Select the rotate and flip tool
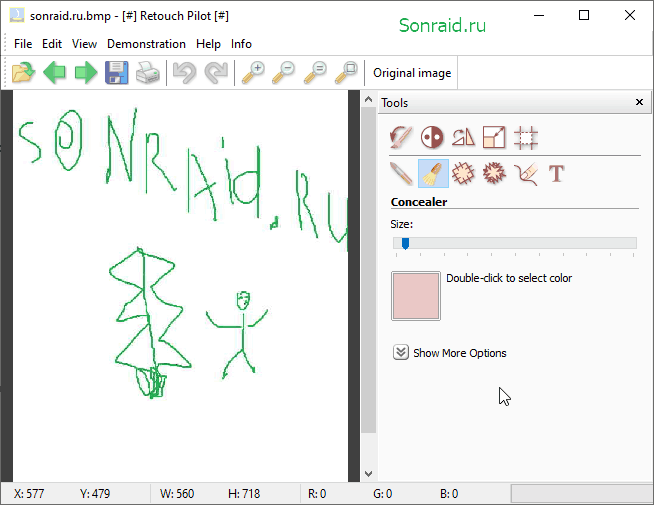The image size is (654, 505). pyautogui.click(x=463, y=137)
